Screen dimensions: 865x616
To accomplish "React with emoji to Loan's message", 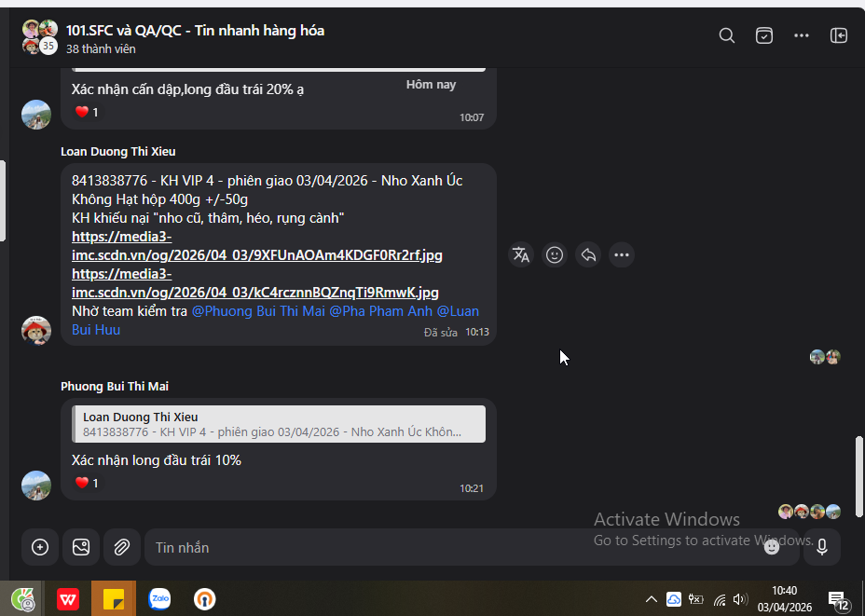I will pos(555,254).
